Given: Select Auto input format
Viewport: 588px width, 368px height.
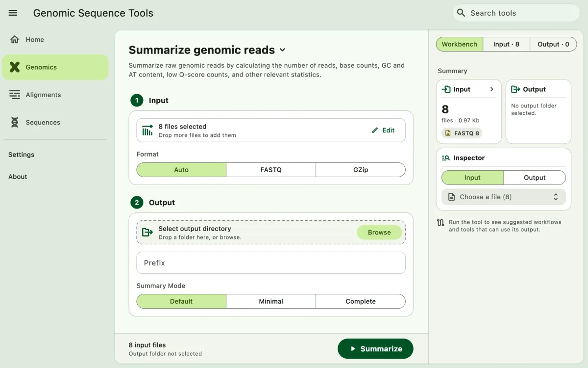Looking at the screenshot, I should (181, 170).
